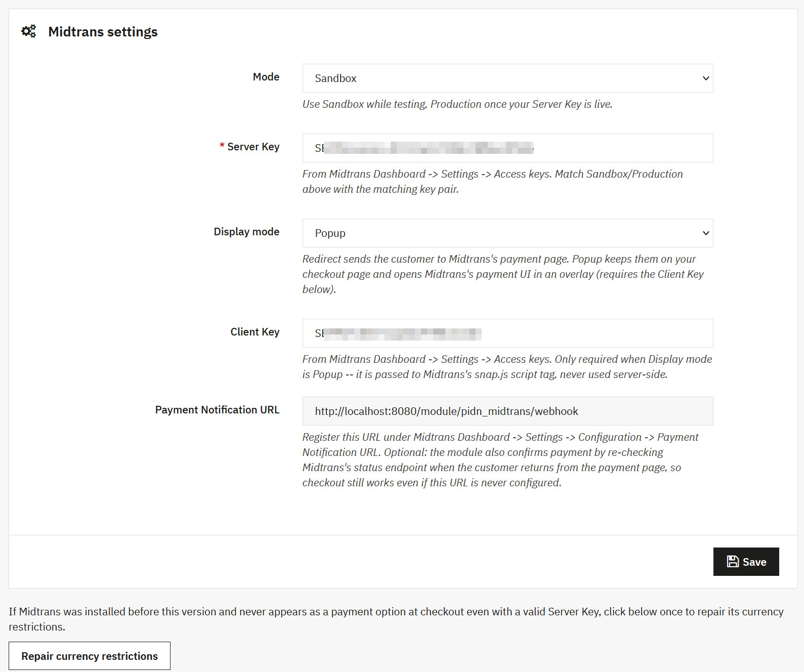Click the webhook registration help text

pyautogui.click(x=500, y=460)
